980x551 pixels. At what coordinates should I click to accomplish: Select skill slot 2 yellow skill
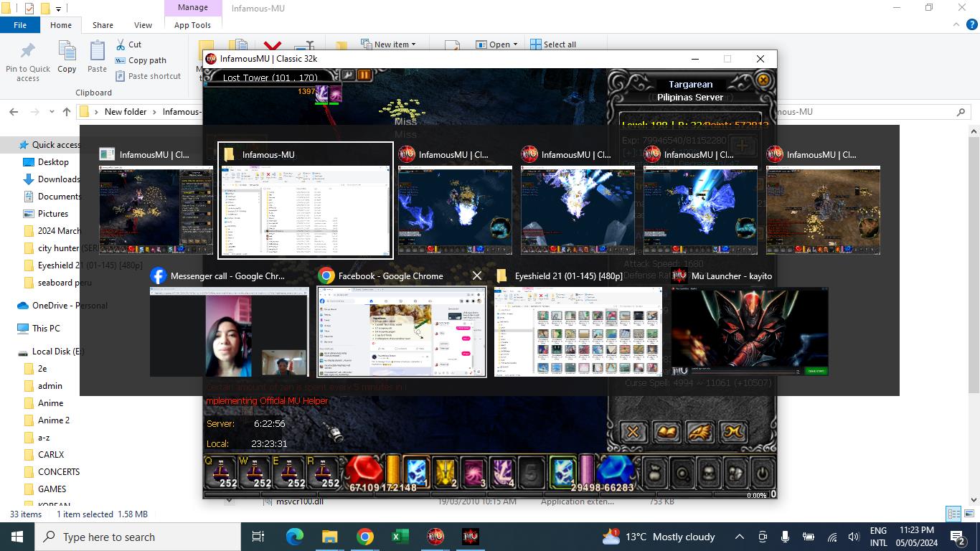click(445, 472)
